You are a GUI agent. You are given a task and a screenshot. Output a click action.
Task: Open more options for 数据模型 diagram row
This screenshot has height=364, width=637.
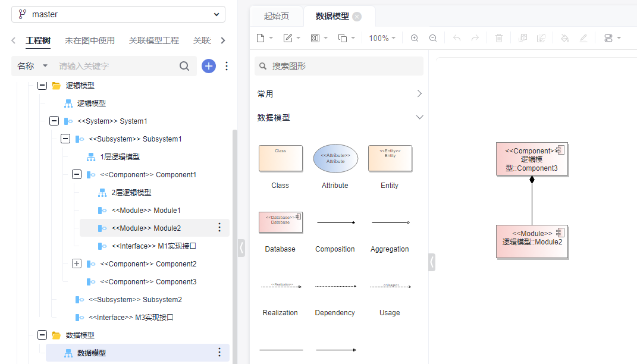(219, 352)
